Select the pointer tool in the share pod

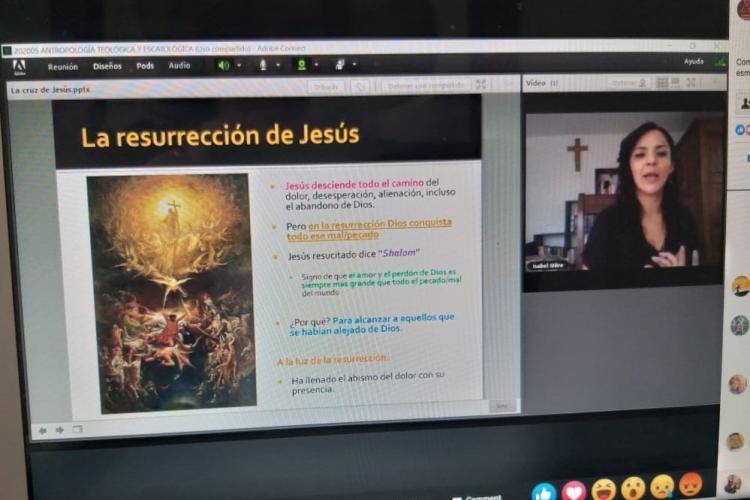pyautogui.click(x=360, y=86)
